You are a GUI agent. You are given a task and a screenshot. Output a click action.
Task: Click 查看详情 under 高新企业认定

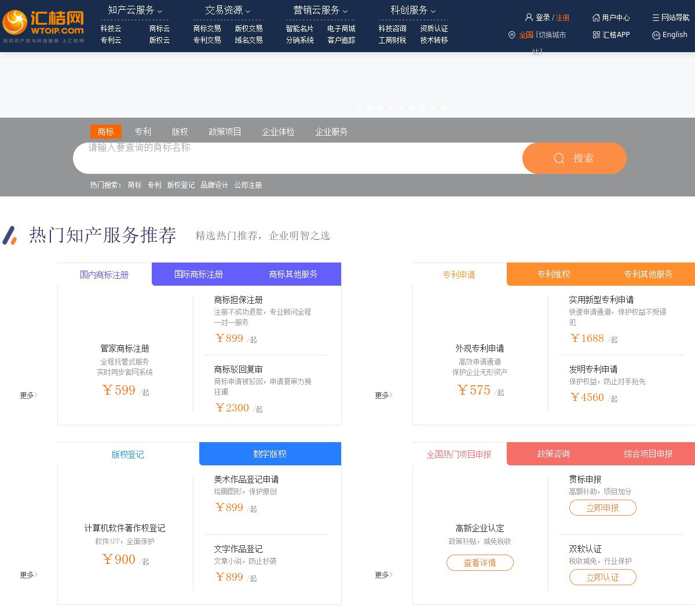click(480, 563)
